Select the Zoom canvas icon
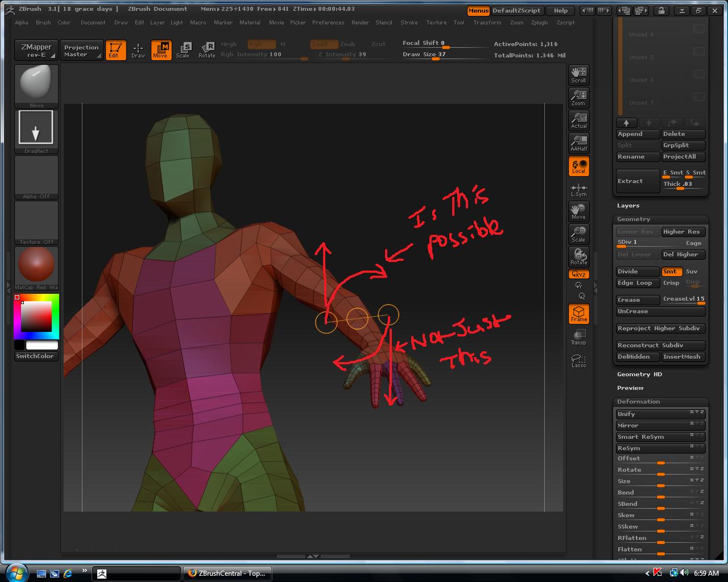Viewport: 728px width, 582px height. click(x=578, y=97)
